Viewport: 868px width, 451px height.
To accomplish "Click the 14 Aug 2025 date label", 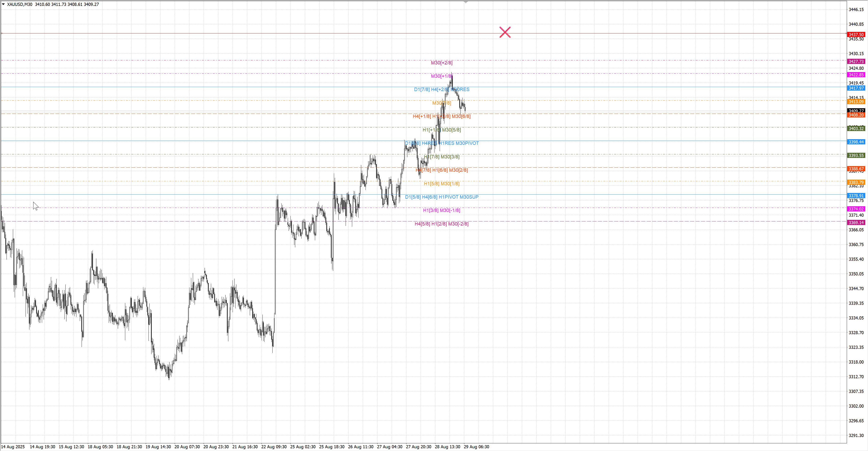I will tap(13, 447).
